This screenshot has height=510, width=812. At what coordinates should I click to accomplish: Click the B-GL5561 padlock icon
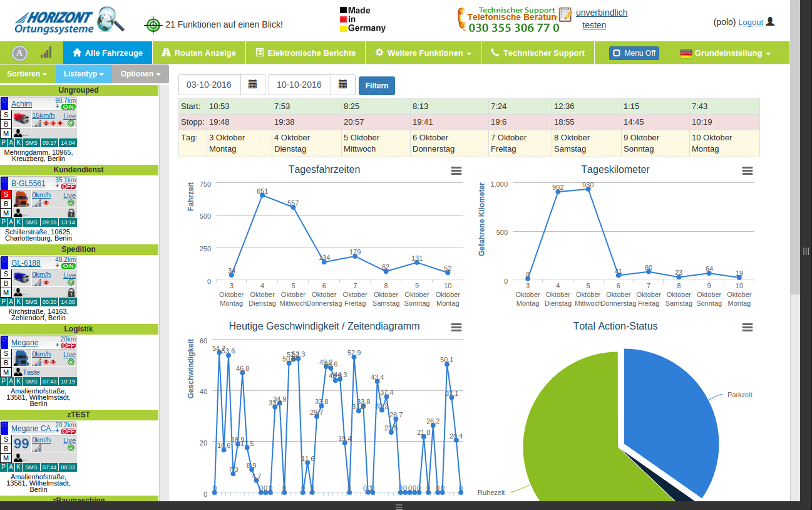pyautogui.click(x=71, y=213)
